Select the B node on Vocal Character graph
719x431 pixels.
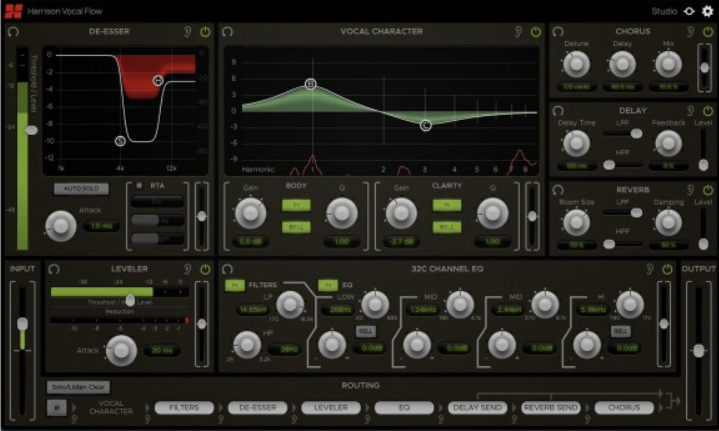click(310, 84)
